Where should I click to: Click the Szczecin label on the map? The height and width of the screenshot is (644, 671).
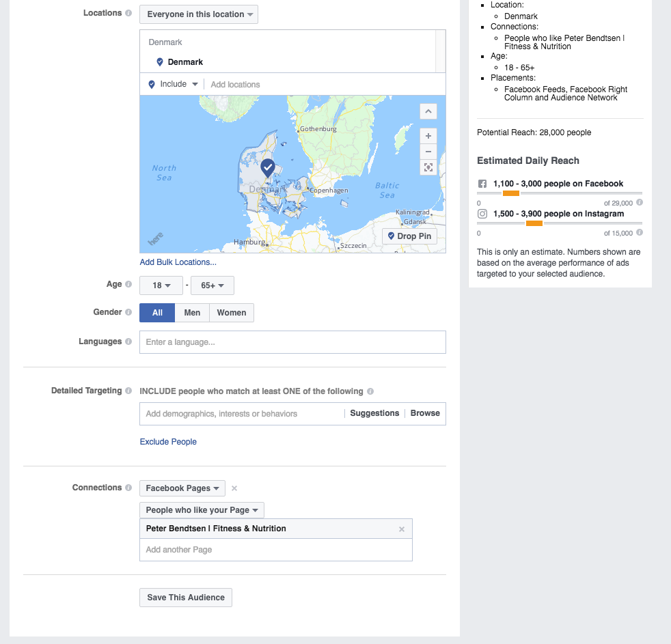tap(353, 245)
